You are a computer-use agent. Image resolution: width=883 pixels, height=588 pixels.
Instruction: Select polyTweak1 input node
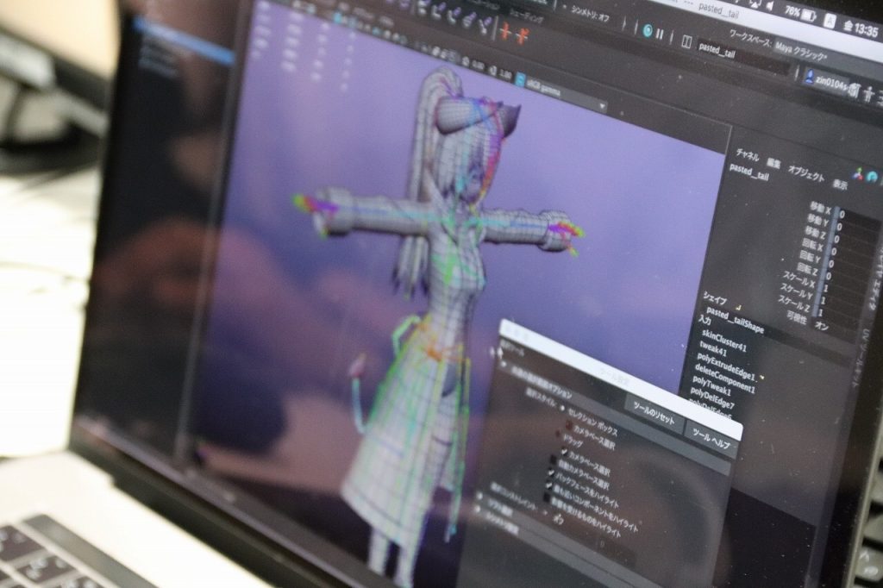(x=711, y=386)
